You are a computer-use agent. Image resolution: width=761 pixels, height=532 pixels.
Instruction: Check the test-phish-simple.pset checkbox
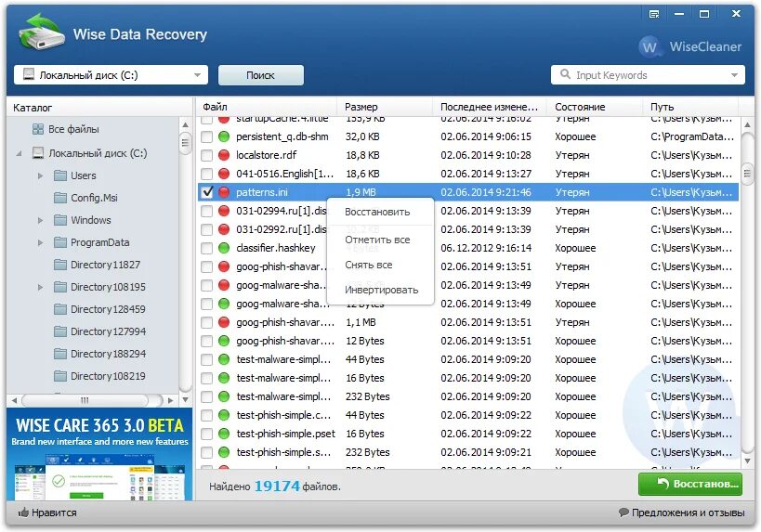[207, 434]
